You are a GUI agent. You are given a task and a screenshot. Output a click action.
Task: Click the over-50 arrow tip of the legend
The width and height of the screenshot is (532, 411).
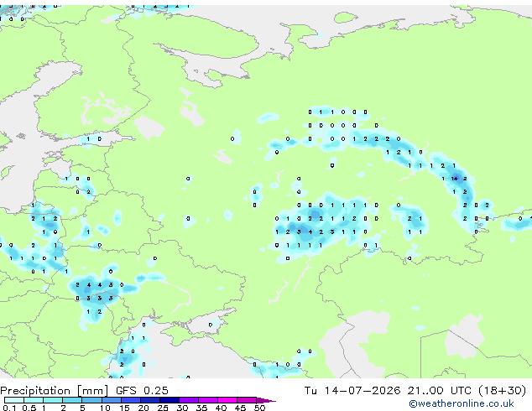267,400
